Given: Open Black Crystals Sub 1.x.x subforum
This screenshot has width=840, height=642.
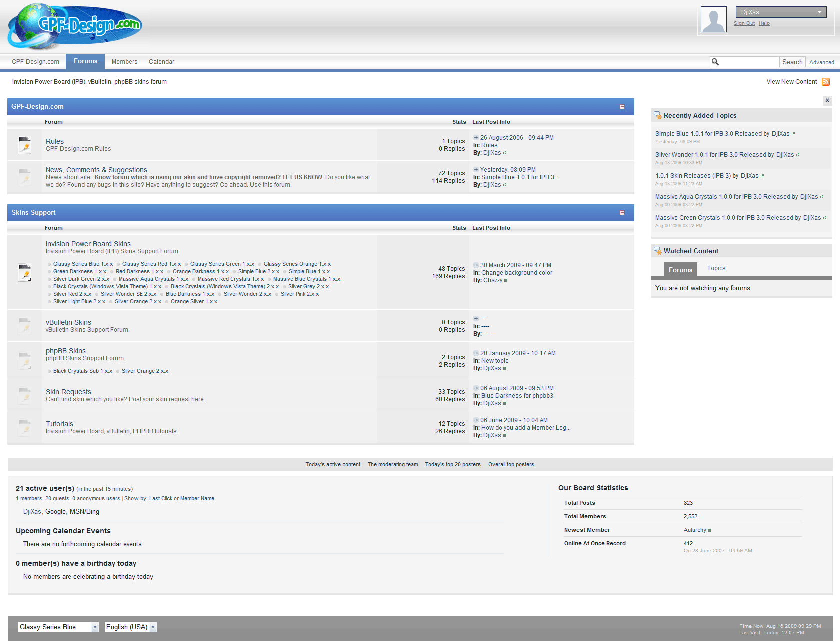Looking at the screenshot, I should pos(83,371).
